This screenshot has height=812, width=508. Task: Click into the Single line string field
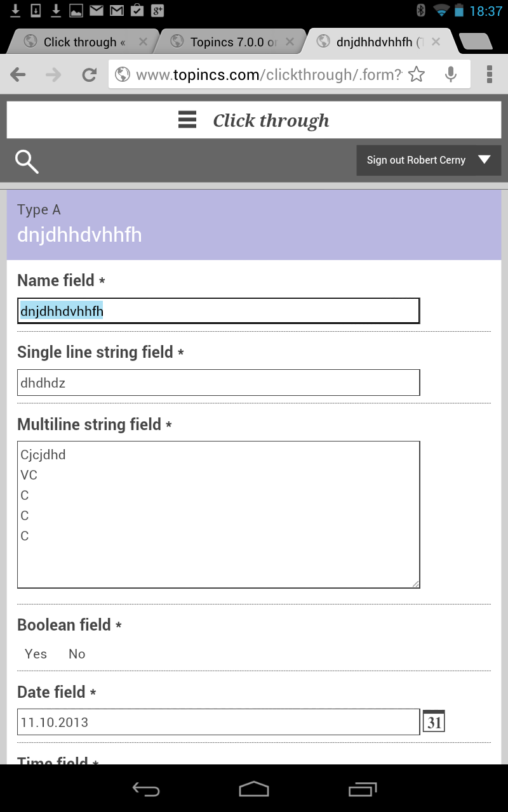pos(218,383)
